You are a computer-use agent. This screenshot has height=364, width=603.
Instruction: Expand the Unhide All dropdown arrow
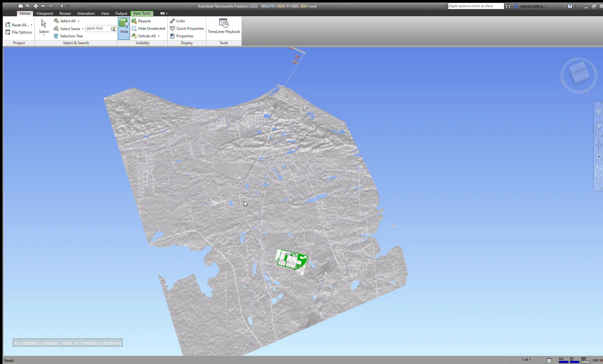(x=159, y=36)
